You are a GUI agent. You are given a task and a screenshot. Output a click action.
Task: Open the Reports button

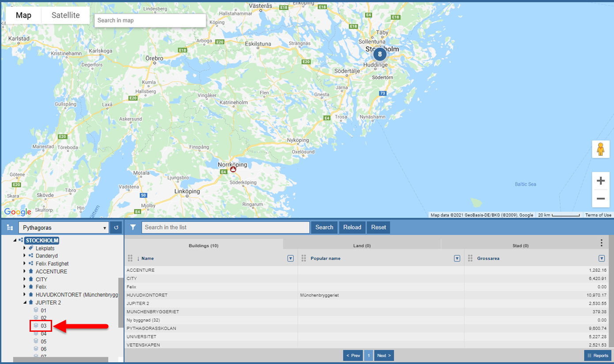click(598, 355)
